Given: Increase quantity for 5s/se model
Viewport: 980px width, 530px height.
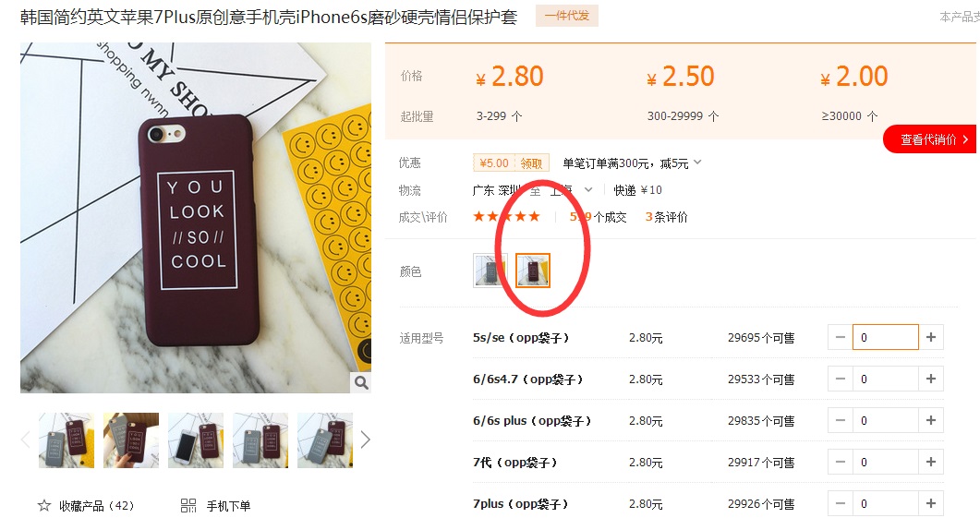Looking at the screenshot, I should (931, 338).
